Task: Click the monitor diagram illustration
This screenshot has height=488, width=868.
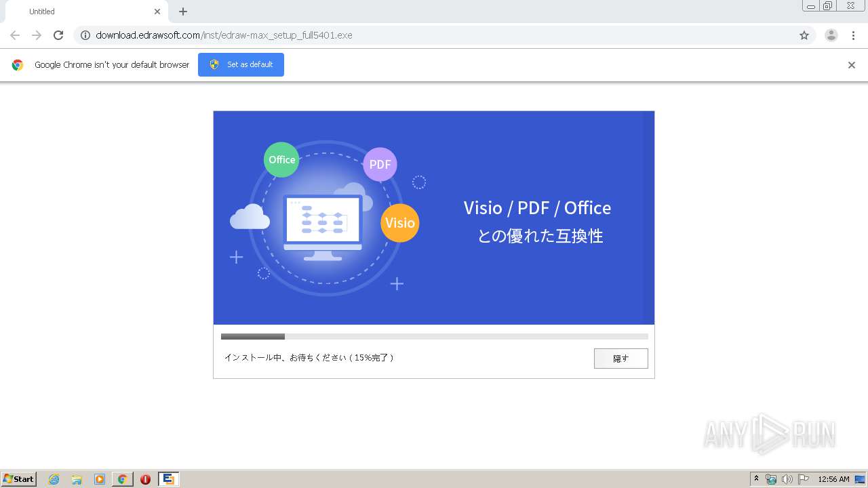Action: [x=323, y=227]
